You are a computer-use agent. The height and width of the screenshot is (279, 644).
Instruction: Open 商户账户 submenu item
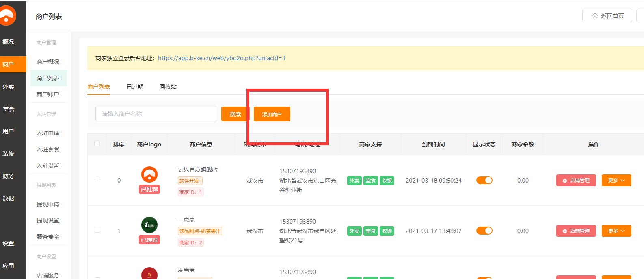tap(48, 94)
